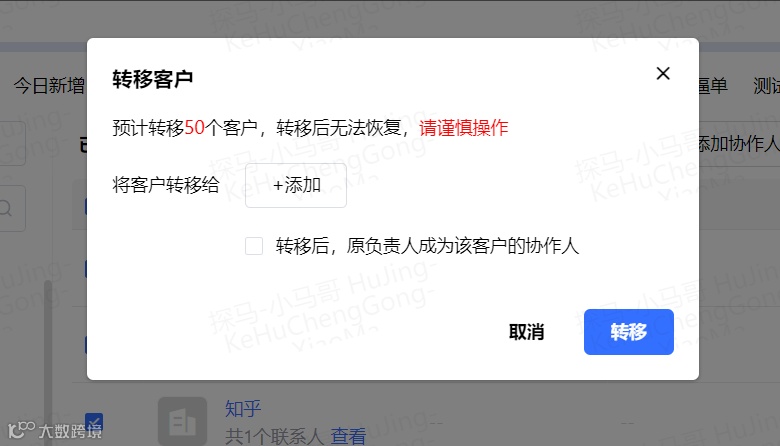The width and height of the screenshot is (780, 446).
Task: Click 查看 next to 共1个联系人
Action: click(x=348, y=436)
